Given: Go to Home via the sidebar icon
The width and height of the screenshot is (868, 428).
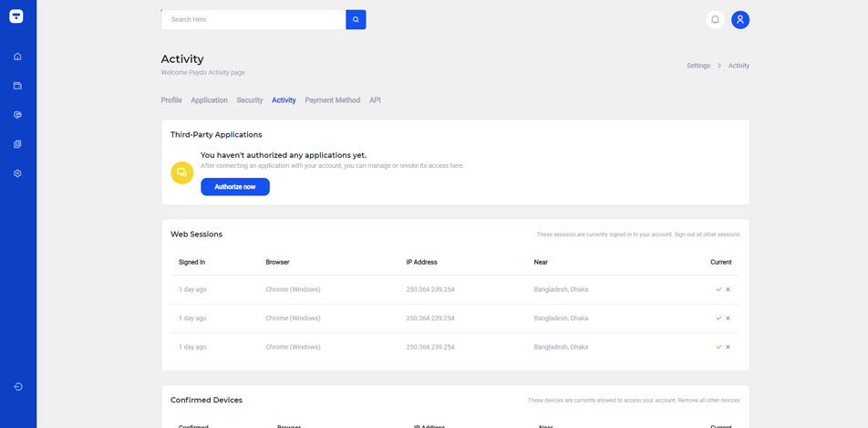Looking at the screenshot, I should tap(17, 57).
